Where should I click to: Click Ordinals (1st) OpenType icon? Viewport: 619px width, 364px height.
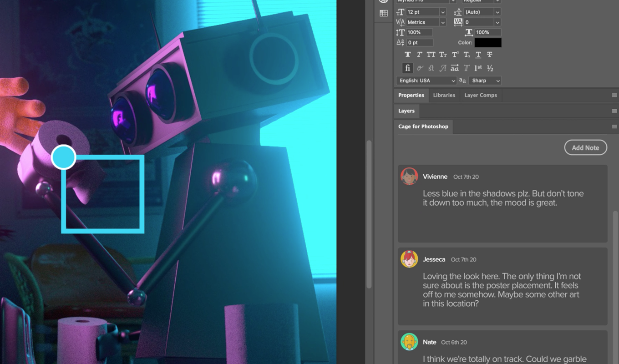(478, 68)
